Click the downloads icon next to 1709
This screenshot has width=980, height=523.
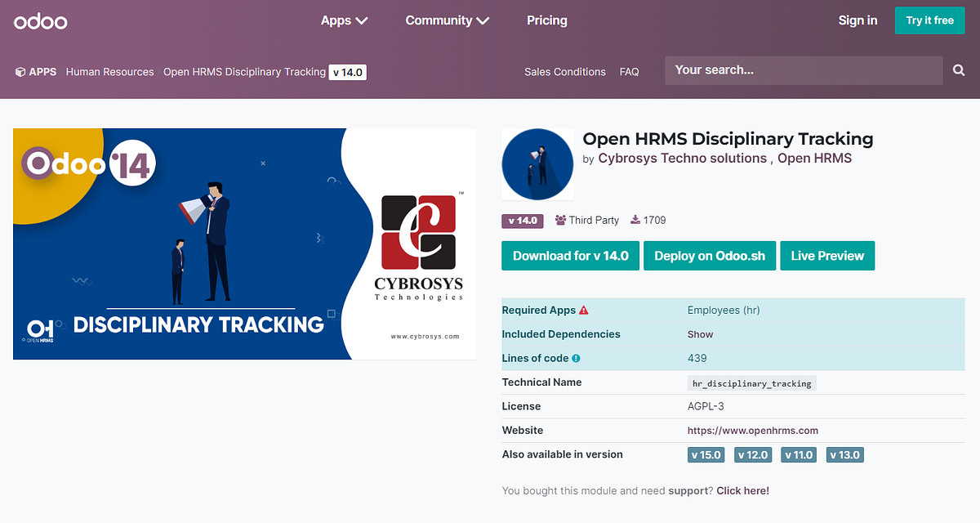[x=635, y=219]
